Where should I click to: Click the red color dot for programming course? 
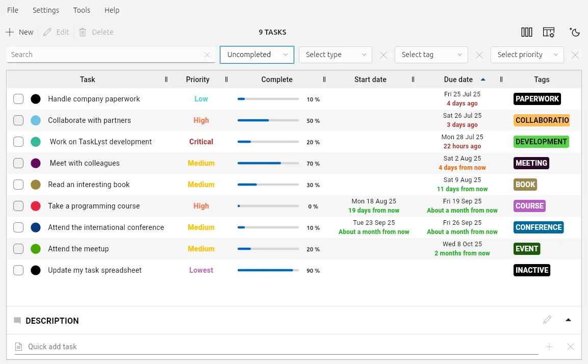coord(36,206)
